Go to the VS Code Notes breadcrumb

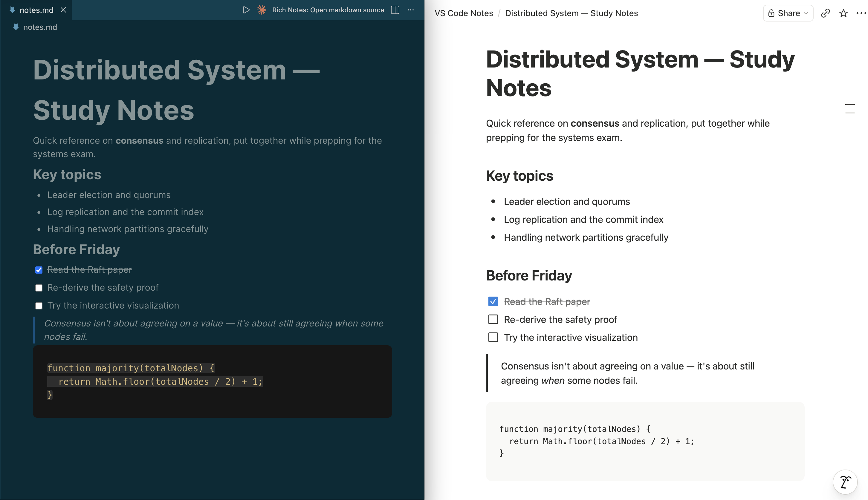coord(464,13)
